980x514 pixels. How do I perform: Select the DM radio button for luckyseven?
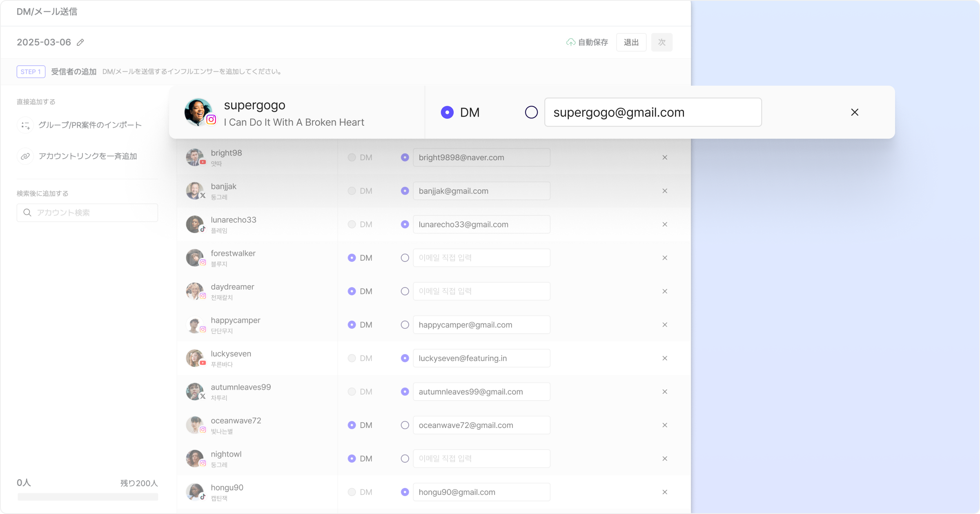coord(352,358)
